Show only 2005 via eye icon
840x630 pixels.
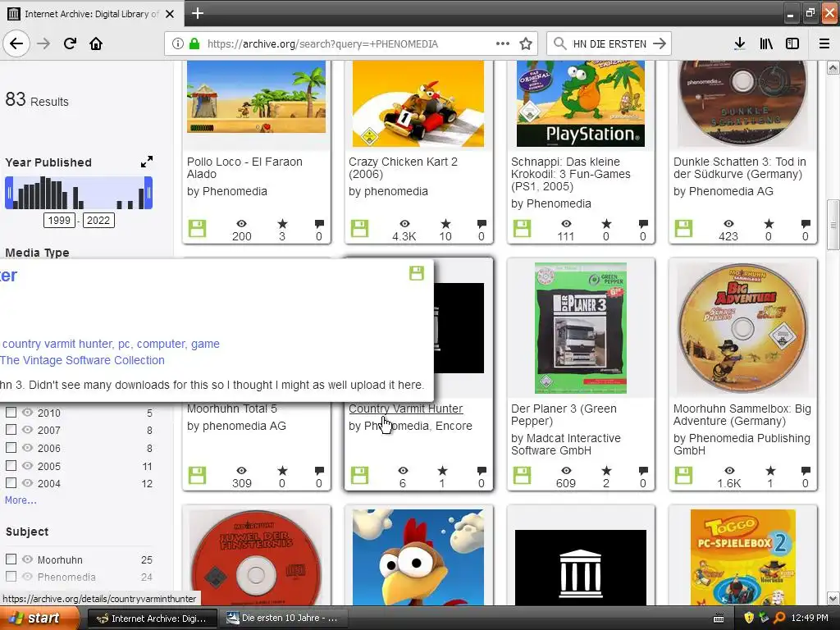coord(27,466)
